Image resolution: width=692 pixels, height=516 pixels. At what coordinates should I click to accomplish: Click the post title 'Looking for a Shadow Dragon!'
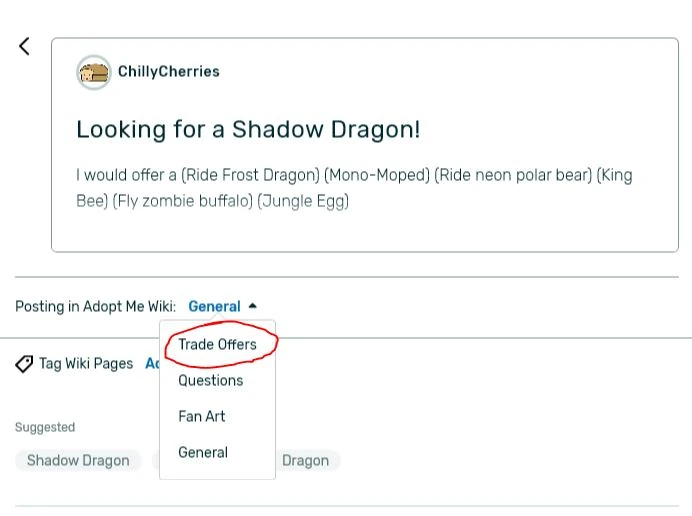click(248, 129)
